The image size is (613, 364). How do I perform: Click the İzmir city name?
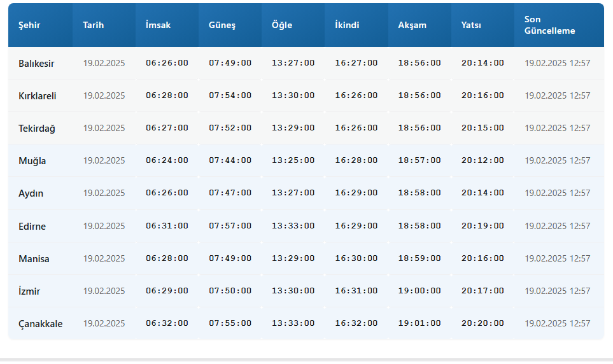point(29,291)
